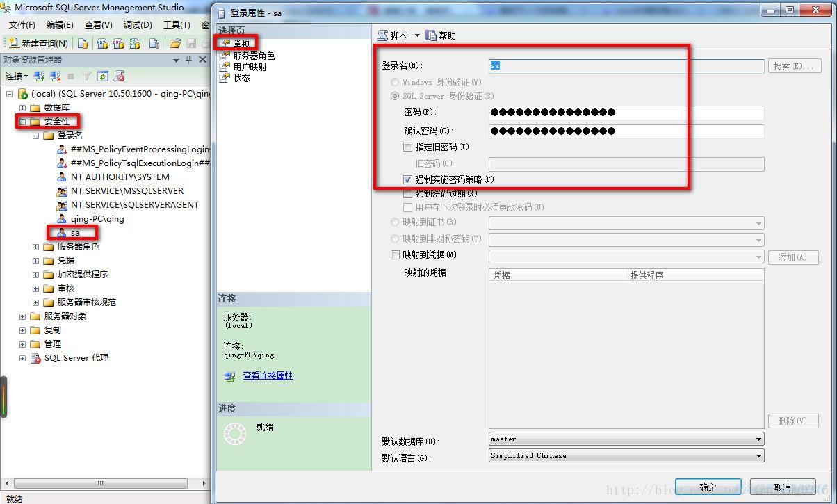Pin the Object Explorer panel
The width and height of the screenshot is (837, 504).
click(189, 60)
